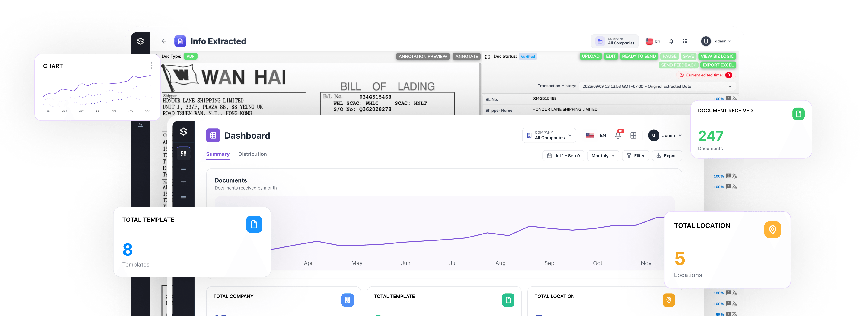
Task: Open apps grid in Info Extracted header
Action: [x=685, y=41]
